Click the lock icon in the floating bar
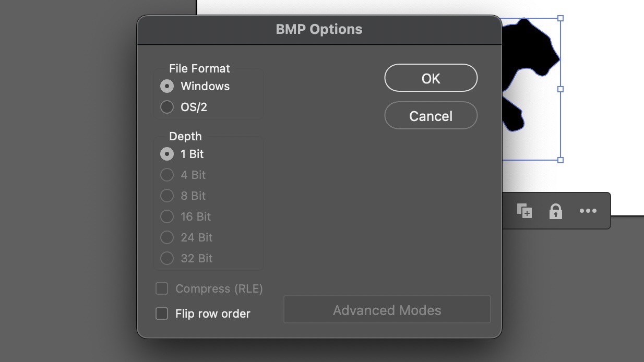Screen dimensions: 644x362 coord(556,211)
